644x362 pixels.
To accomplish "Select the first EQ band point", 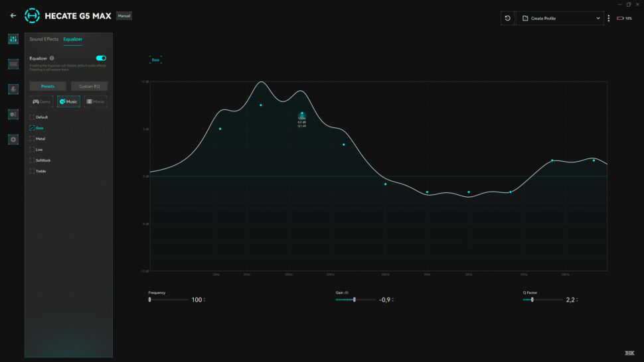I will coord(220,129).
